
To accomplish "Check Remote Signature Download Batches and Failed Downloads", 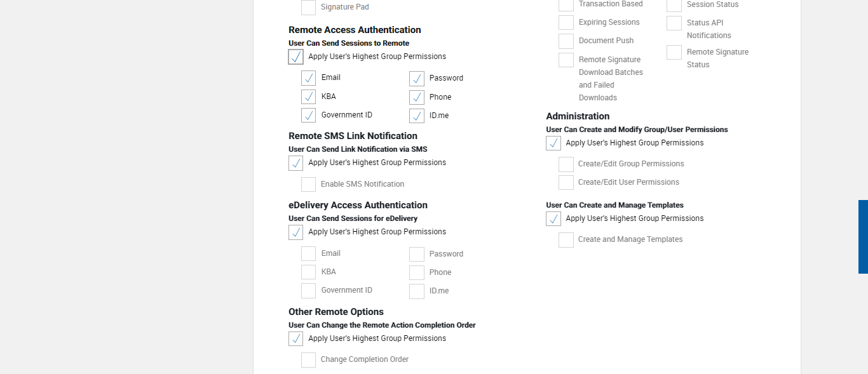I will coord(566,60).
